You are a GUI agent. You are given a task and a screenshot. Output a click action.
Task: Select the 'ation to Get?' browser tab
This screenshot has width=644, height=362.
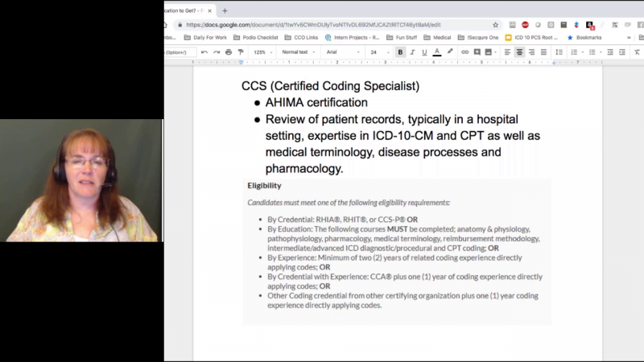click(189, 10)
